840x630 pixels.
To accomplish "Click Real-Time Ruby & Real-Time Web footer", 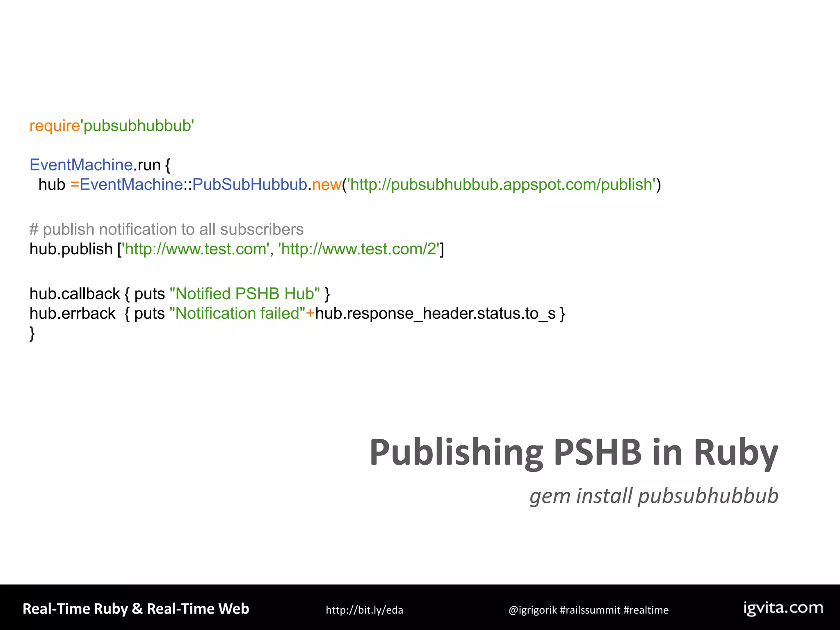I will pyautogui.click(x=136, y=609).
